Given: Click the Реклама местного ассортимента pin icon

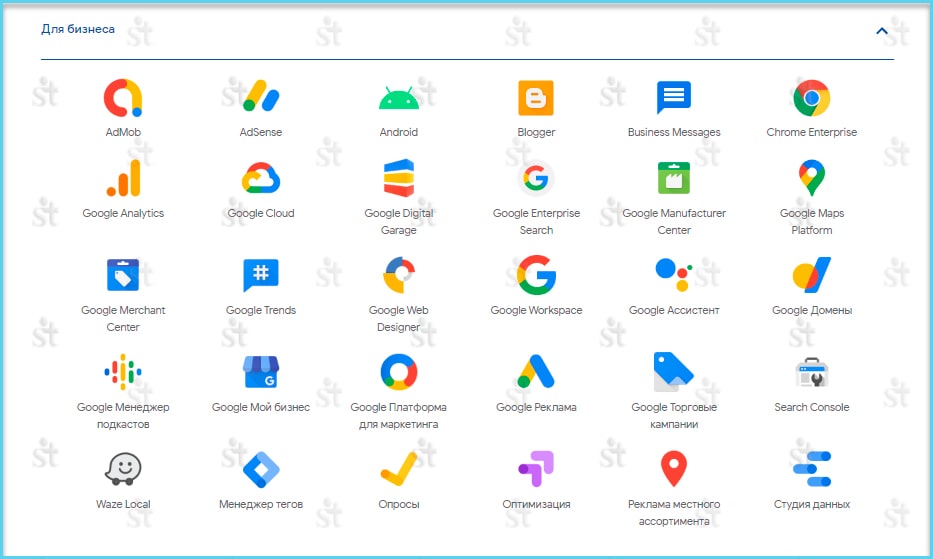Looking at the screenshot, I should pyautogui.click(x=674, y=469).
